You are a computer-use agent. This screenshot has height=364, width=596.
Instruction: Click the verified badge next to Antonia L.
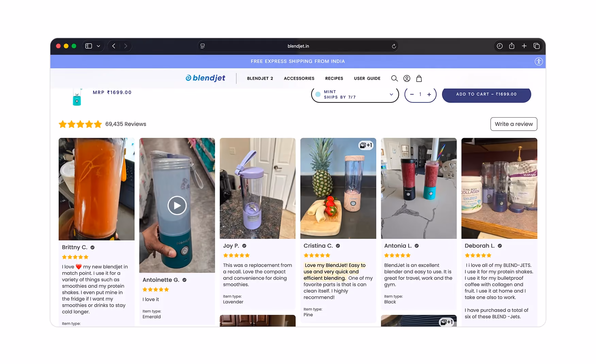[417, 246]
